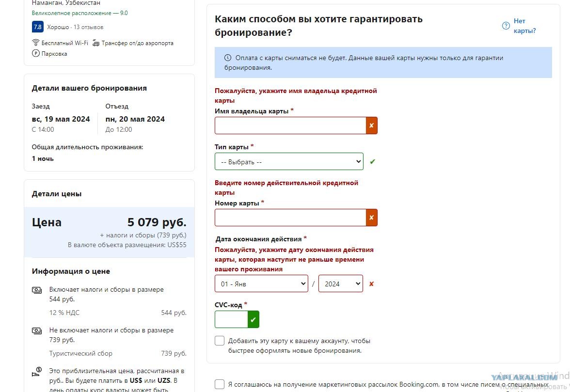Click the Парковка parking icon
This screenshot has height=392, width=570.
[x=36, y=53]
